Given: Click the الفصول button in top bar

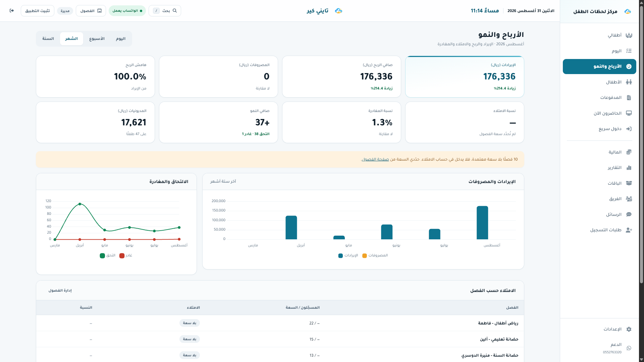Looking at the screenshot, I should click(x=91, y=11).
